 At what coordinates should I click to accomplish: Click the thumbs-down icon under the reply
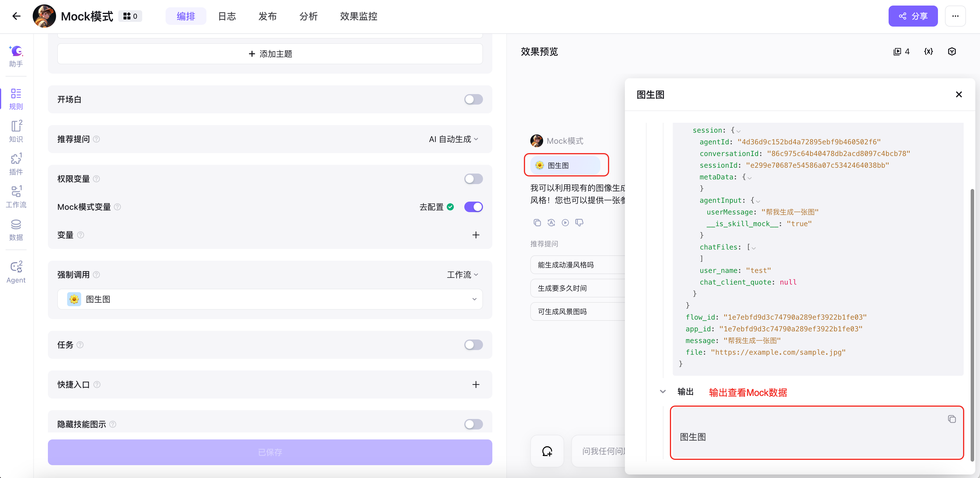pyautogui.click(x=579, y=223)
